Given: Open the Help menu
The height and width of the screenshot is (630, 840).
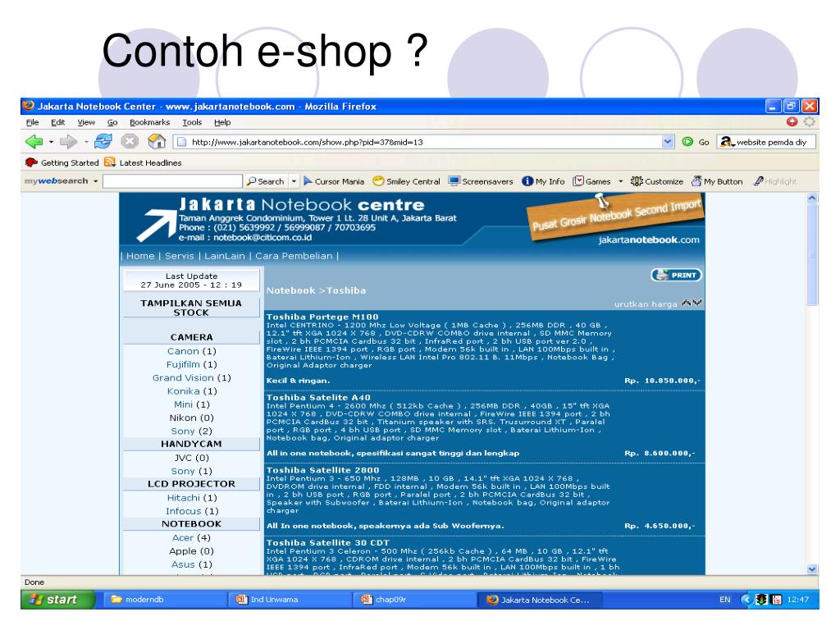Looking at the screenshot, I should click(222, 122).
